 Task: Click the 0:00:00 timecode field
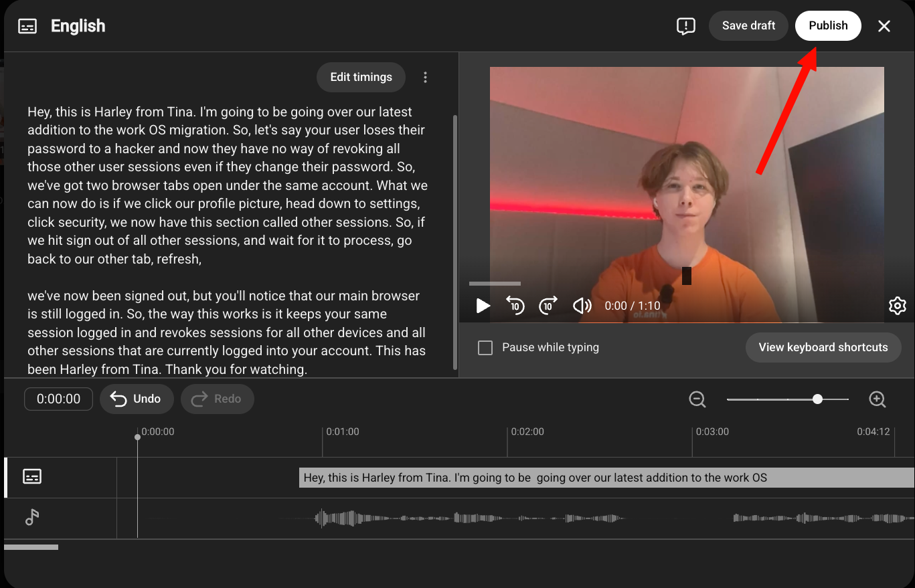[x=58, y=399]
